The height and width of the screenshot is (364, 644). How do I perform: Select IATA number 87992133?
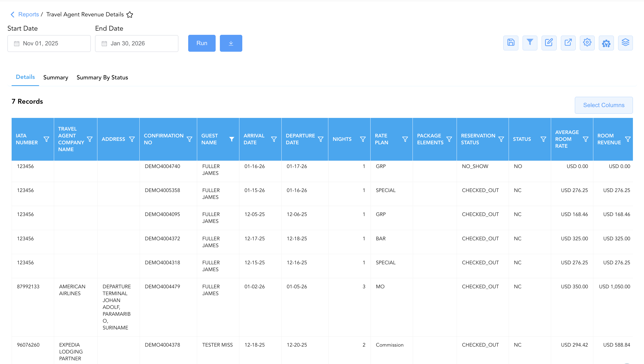click(28, 287)
